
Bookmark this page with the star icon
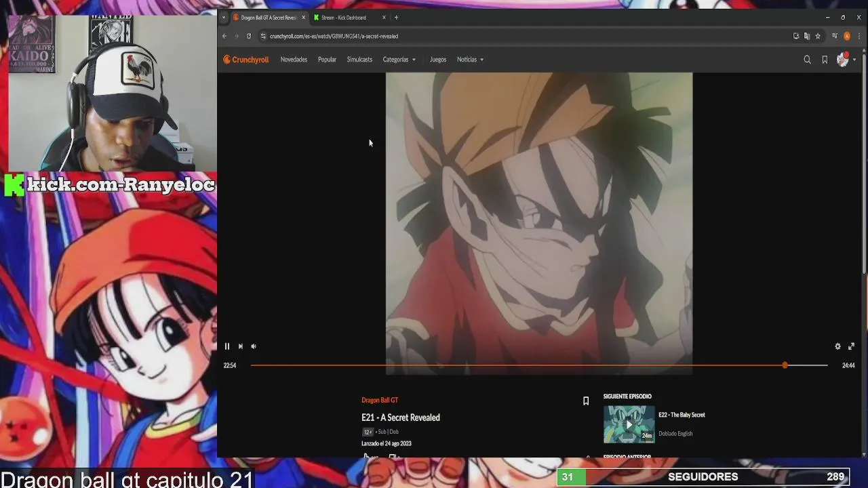click(x=817, y=36)
